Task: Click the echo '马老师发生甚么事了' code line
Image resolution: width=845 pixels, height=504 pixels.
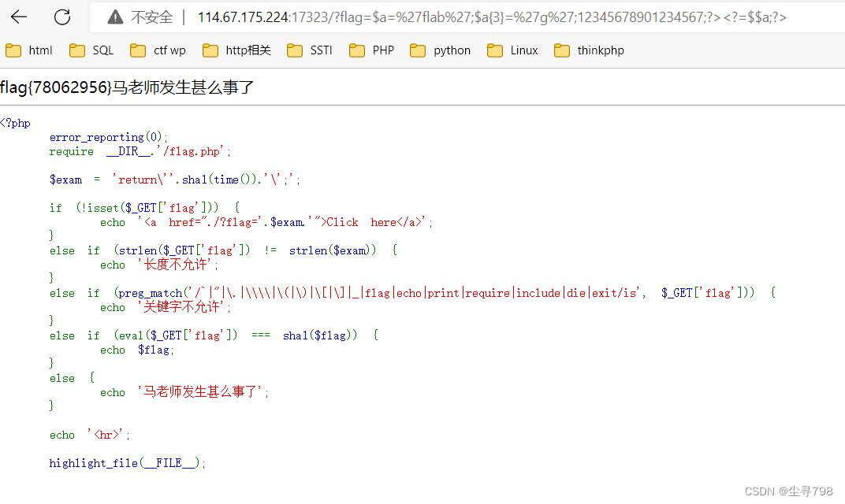Action: 184,392
